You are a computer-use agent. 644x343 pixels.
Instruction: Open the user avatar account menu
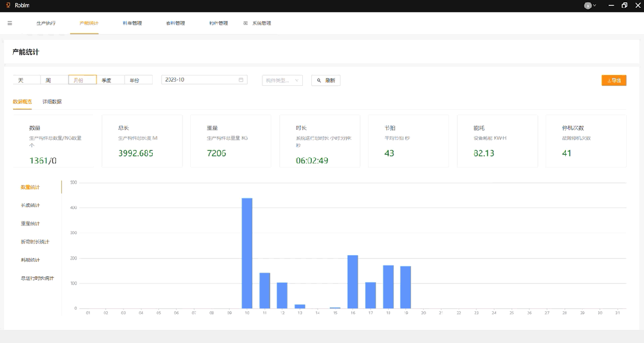(590, 5)
